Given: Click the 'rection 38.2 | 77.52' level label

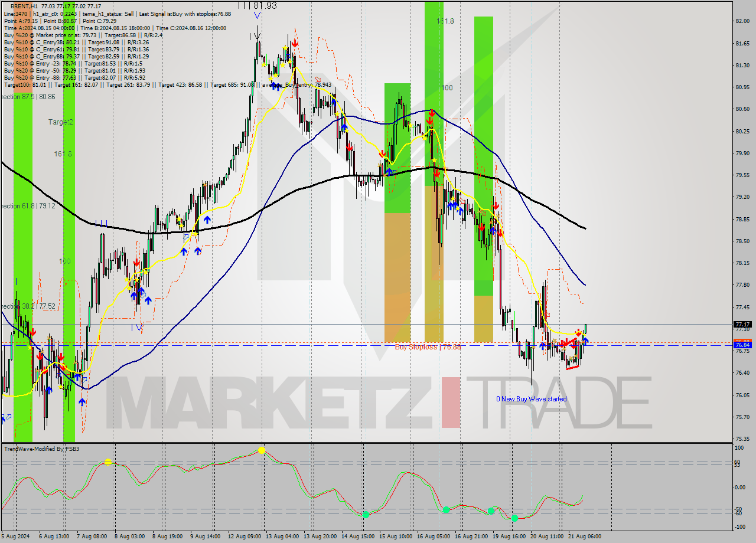Looking at the screenshot, I should click(x=28, y=306).
